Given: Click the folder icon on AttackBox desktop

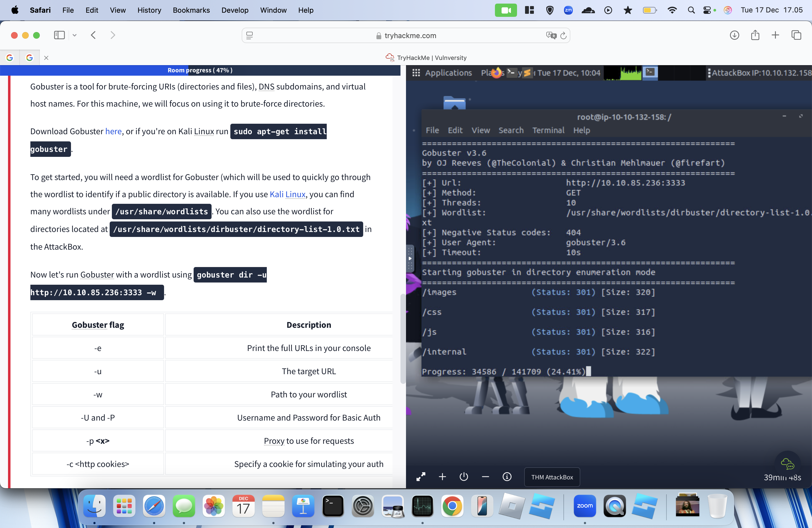Looking at the screenshot, I should pos(454,102).
